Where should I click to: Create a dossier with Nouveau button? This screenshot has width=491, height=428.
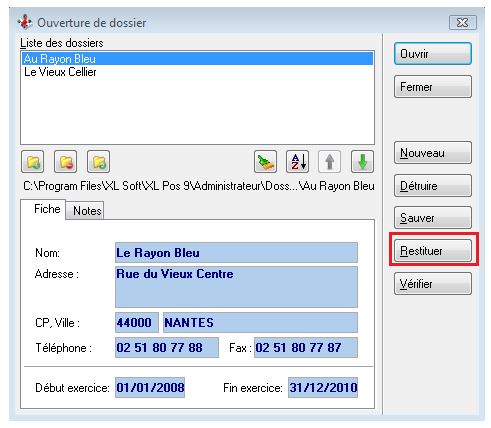[433, 153]
